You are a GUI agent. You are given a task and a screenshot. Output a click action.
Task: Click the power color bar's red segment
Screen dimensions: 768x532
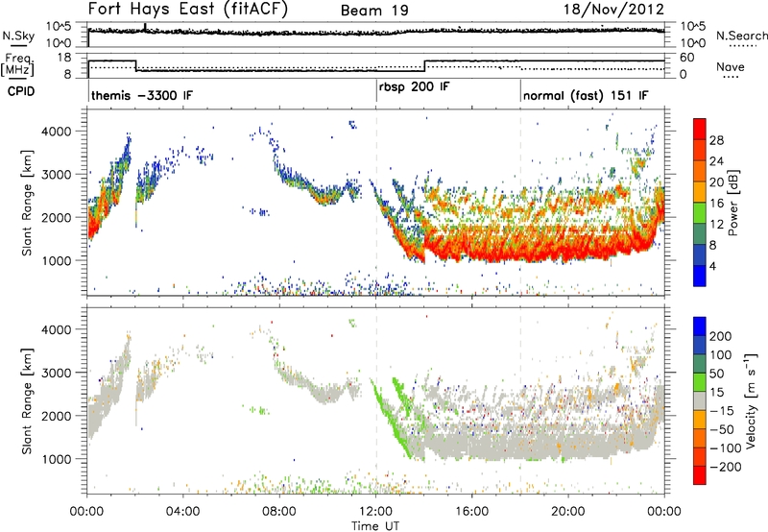[700, 129]
